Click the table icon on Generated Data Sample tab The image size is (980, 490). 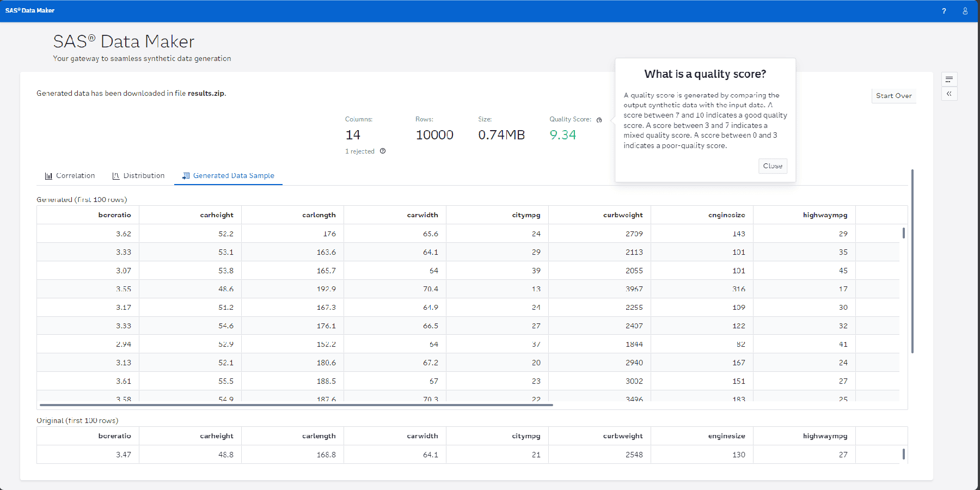click(185, 175)
